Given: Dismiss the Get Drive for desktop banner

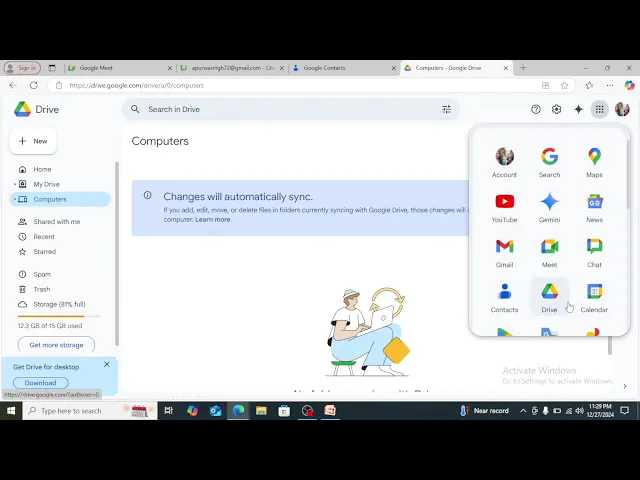Looking at the screenshot, I should pos(107,364).
